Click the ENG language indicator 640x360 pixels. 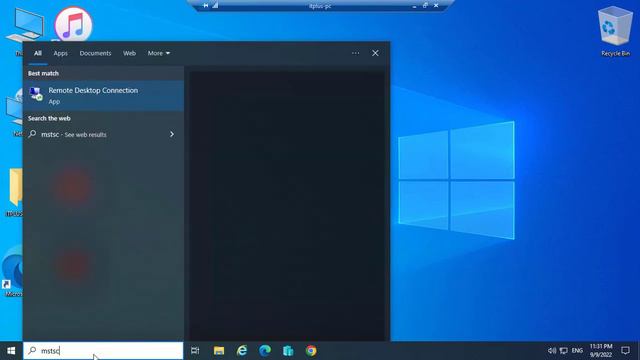click(577, 351)
